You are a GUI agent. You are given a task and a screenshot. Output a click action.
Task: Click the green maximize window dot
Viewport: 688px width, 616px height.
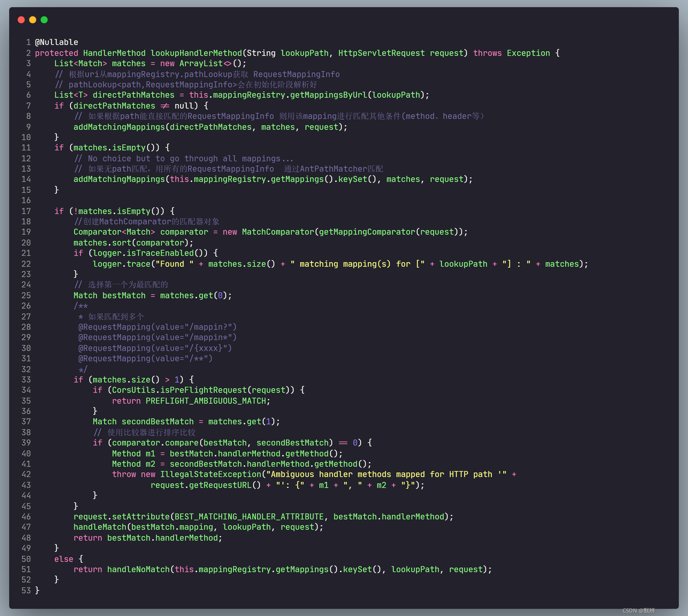[x=44, y=20]
